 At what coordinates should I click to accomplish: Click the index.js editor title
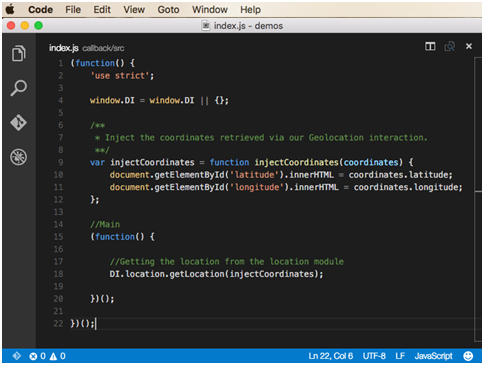[x=64, y=48]
